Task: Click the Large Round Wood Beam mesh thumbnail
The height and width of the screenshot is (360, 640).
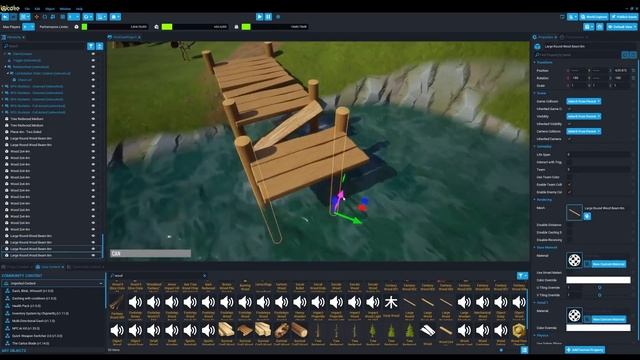Action: [x=574, y=213]
